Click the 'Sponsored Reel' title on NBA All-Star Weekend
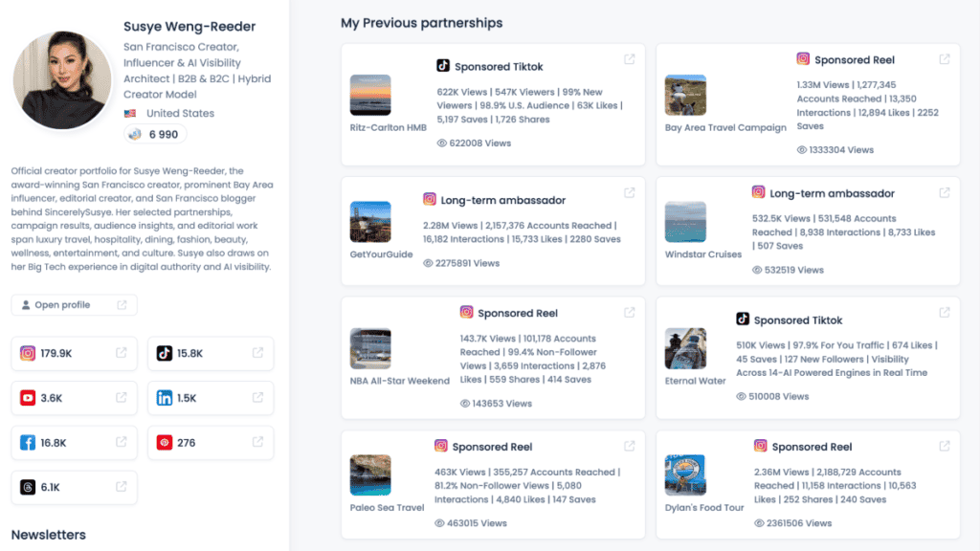 point(518,313)
